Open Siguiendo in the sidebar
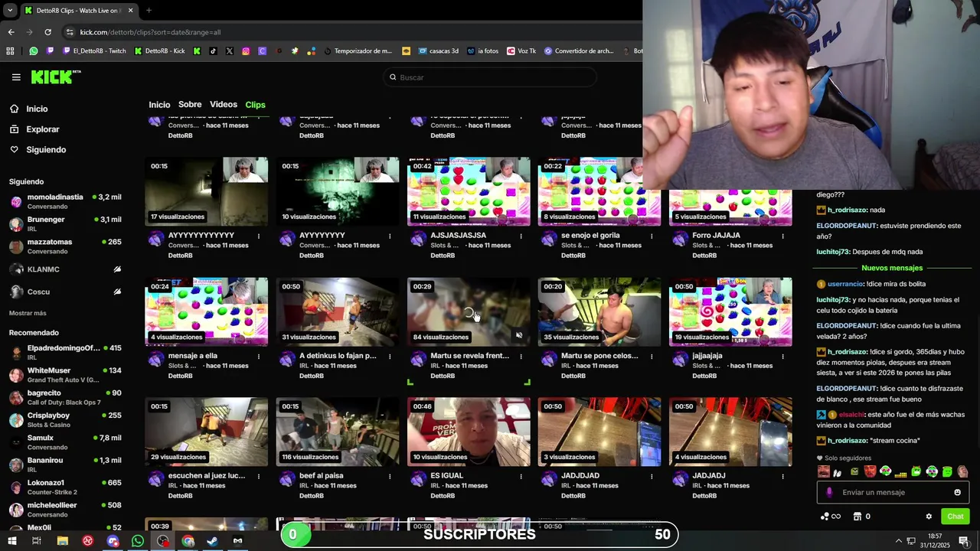This screenshot has height=551, width=980. click(x=46, y=150)
